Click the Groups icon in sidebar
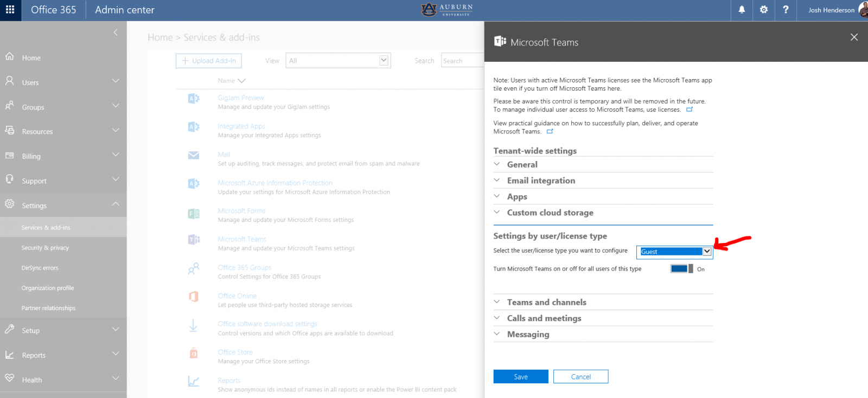 [x=9, y=106]
